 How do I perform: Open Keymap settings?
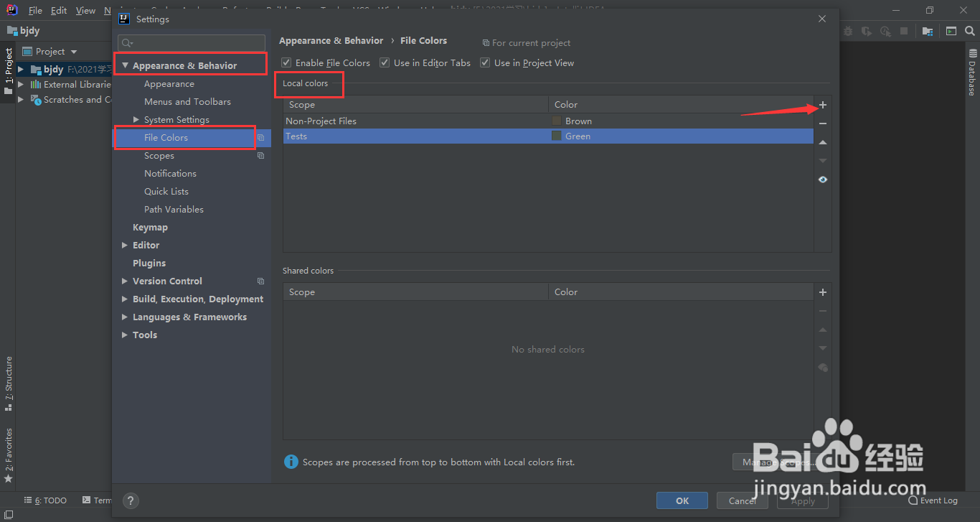tap(150, 228)
